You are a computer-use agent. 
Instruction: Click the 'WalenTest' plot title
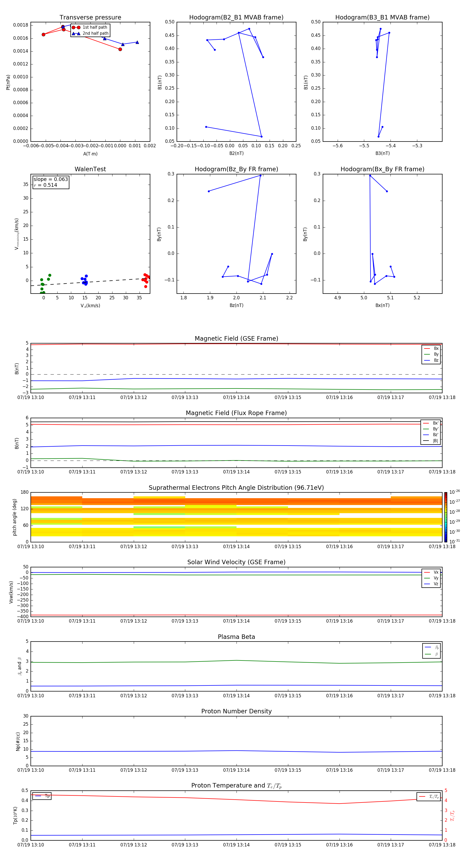pyautogui.click(x=90, y=169)
